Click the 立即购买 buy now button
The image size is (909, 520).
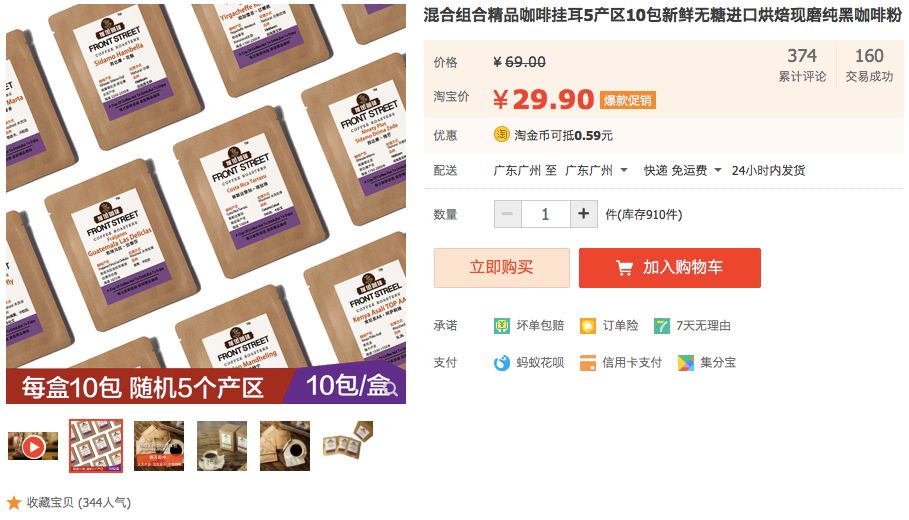(501, 267)
